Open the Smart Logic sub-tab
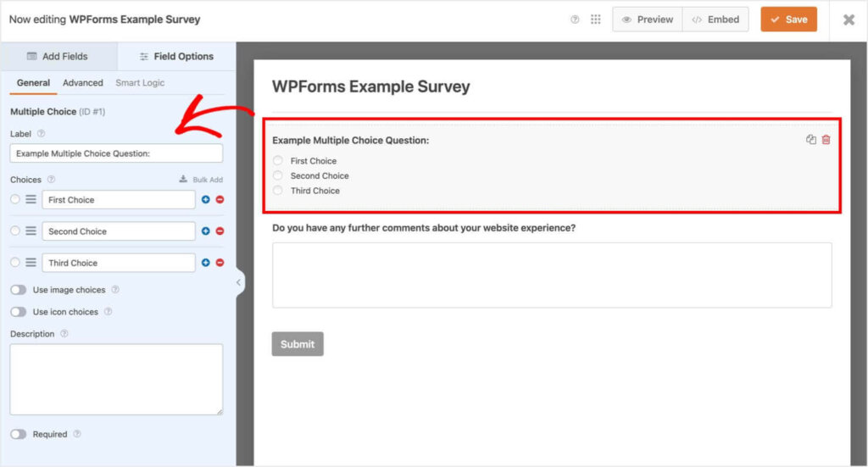The width and height of the screenshot is (868, 467). [140, 83]
